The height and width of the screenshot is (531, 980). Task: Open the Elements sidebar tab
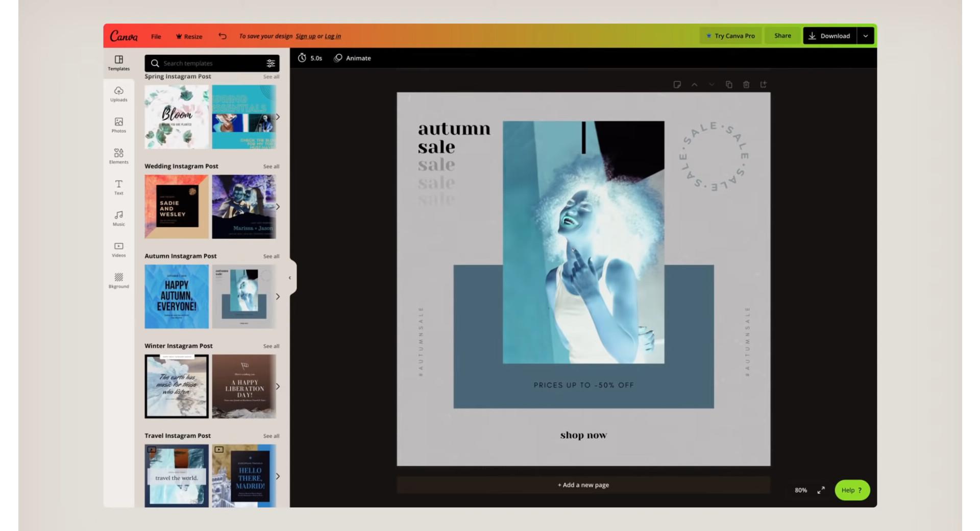click(x=118, y=156)
